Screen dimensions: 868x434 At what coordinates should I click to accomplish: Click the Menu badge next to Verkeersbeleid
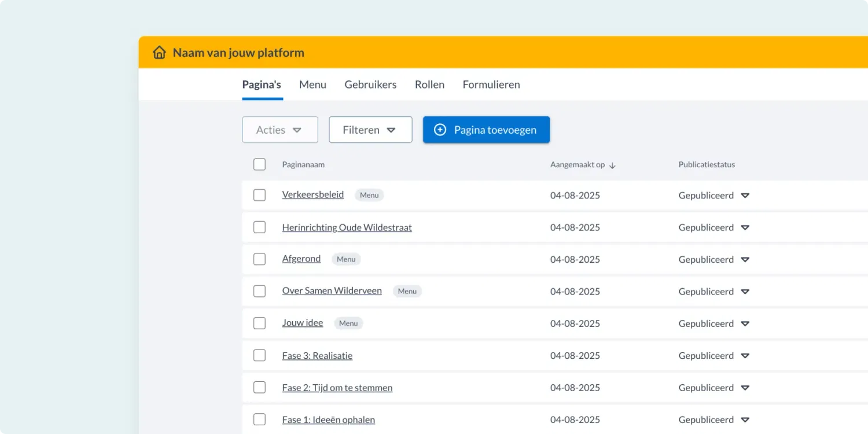369,195
